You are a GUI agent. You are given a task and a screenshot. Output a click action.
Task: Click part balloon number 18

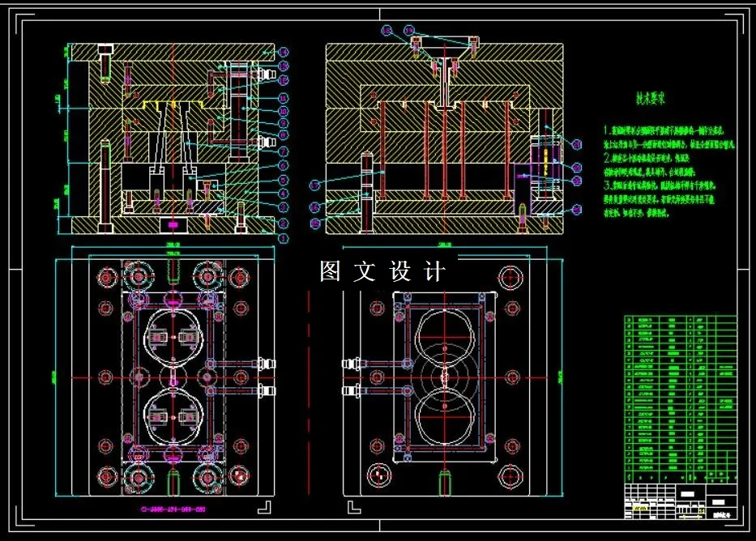point(387,31)
